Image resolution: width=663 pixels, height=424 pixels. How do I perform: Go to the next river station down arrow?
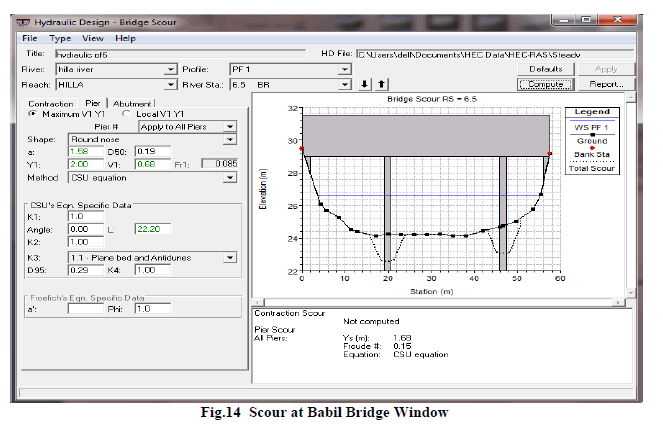coord(365,85)
